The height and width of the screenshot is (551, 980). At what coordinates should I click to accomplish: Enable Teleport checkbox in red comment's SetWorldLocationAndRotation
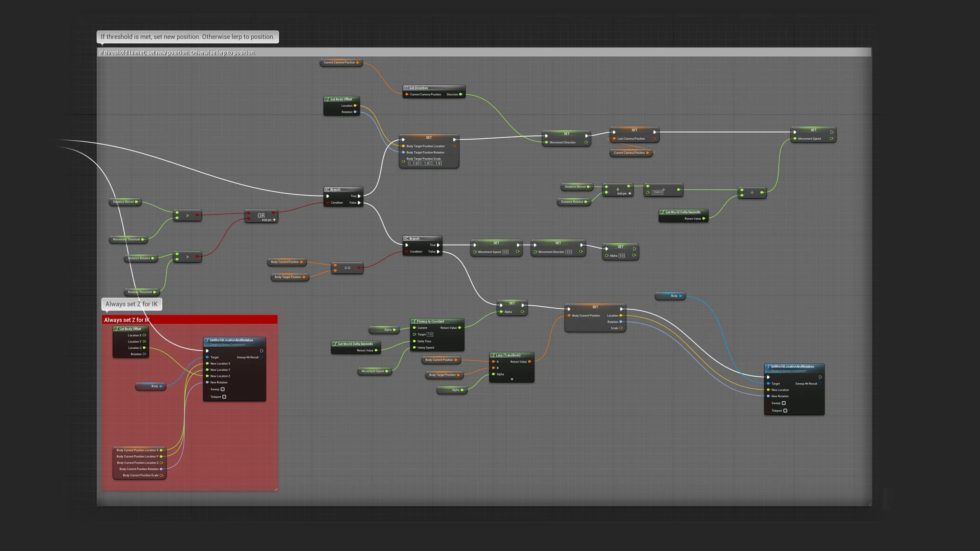coord(224,397)
